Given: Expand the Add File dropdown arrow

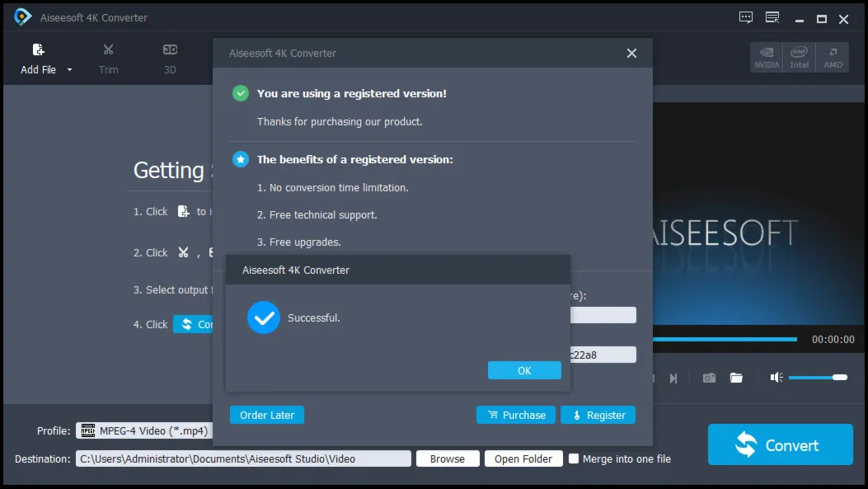Looking at the screenshot, I should (x=70, y=70).
